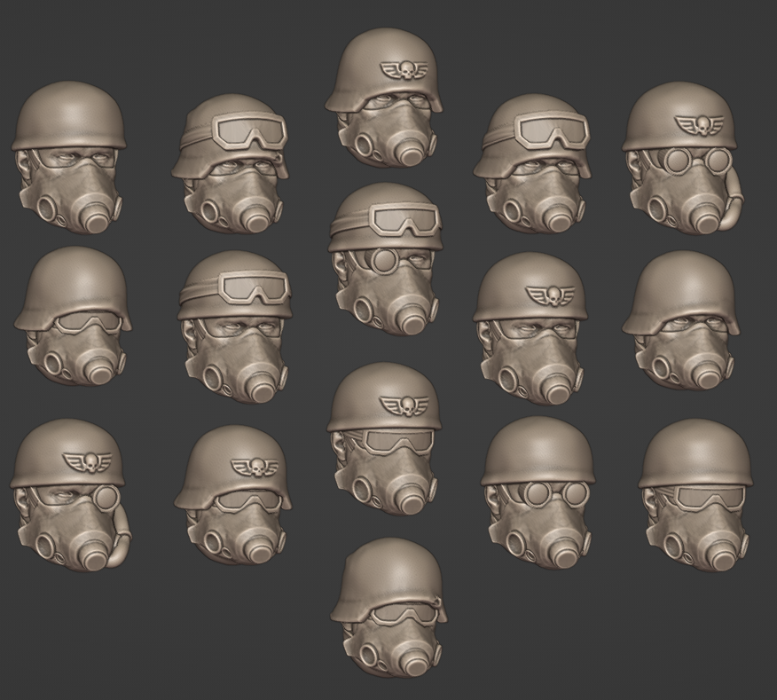
Task: Select flared skull-emblem helmet head with uncovered eyes
Action: point(384,98)
